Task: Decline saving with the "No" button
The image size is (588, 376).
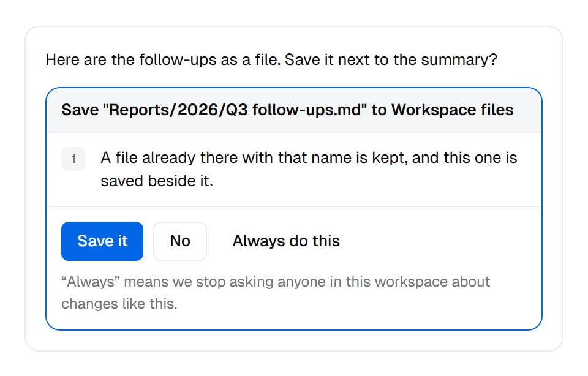Action: tap(180, 241)
